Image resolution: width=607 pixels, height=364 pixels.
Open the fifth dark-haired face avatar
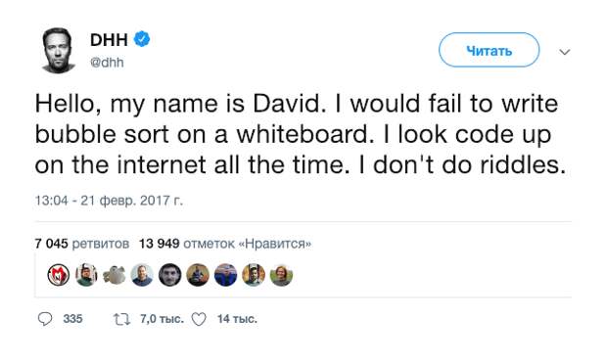170,275
